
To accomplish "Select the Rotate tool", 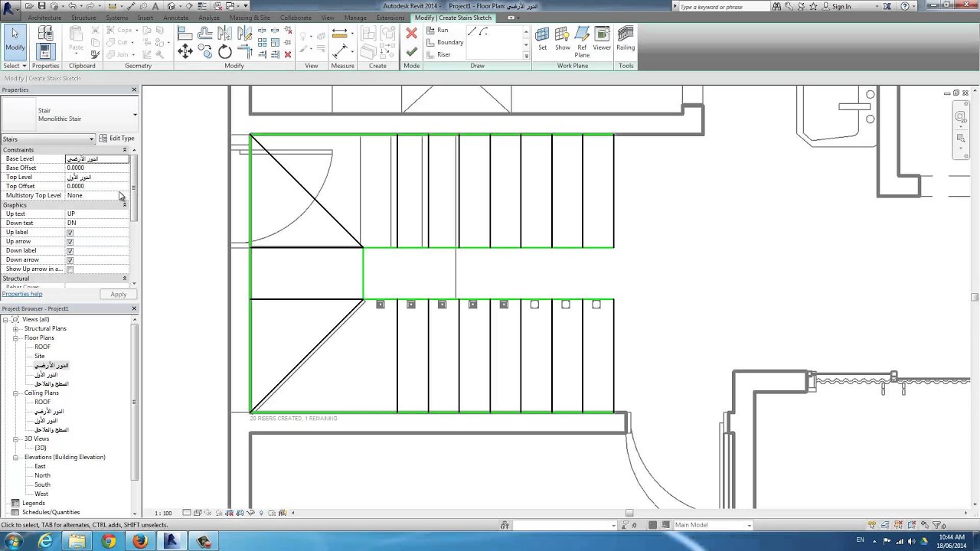I will pyautogui.click(x=225, y=51).
